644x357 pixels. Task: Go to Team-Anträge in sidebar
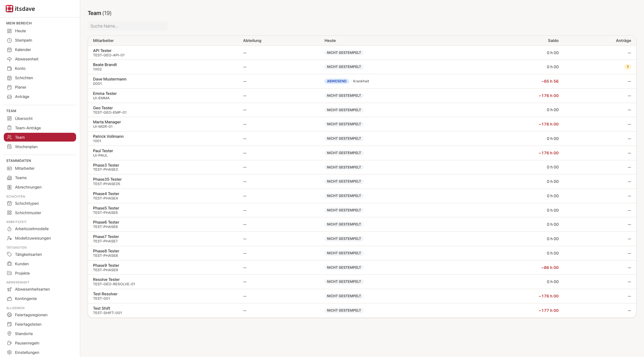40,128
